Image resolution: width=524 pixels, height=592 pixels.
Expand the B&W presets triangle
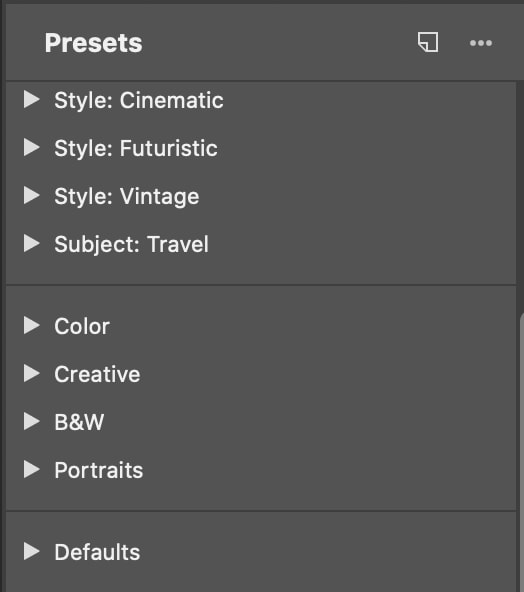coord(32,421)
